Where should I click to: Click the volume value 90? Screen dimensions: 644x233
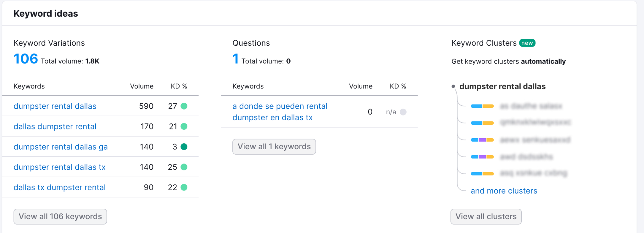[x=148, y=188]
